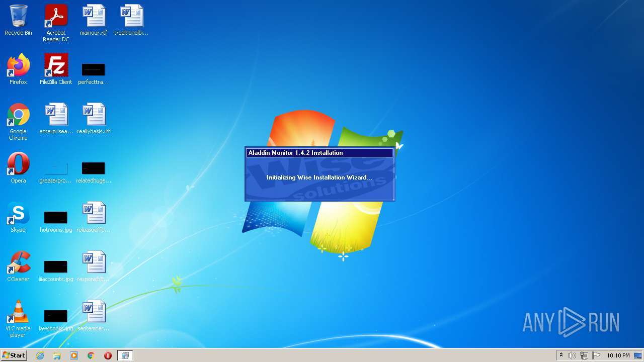Open the network tray icon
This screenshot has height=362, width=644.
584,355
